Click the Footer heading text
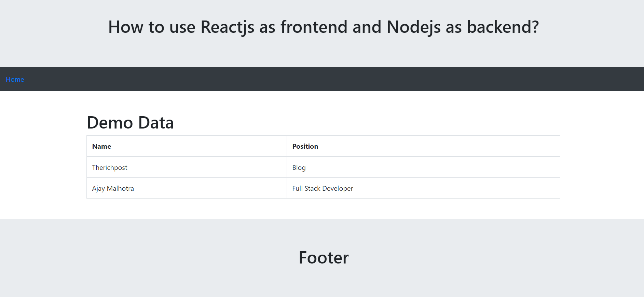This screenshot has height=297, width=644. [x=323, y=258]
